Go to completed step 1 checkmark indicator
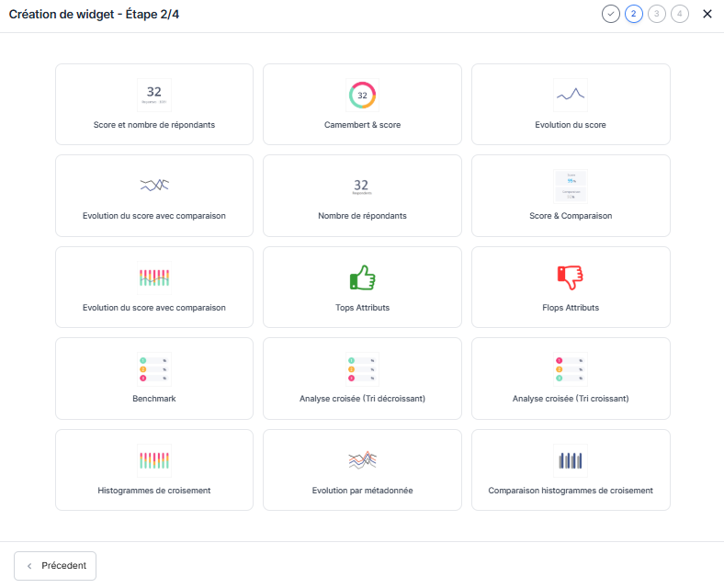Image resolution: width=724 pixels, height=588 pixels. pos(611,14)
